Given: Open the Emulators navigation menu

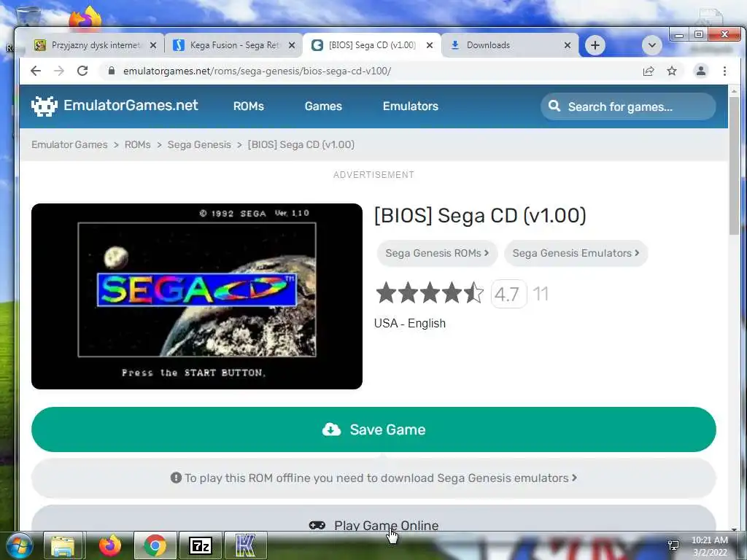Looking at the screenshot, I should [410, 106].
